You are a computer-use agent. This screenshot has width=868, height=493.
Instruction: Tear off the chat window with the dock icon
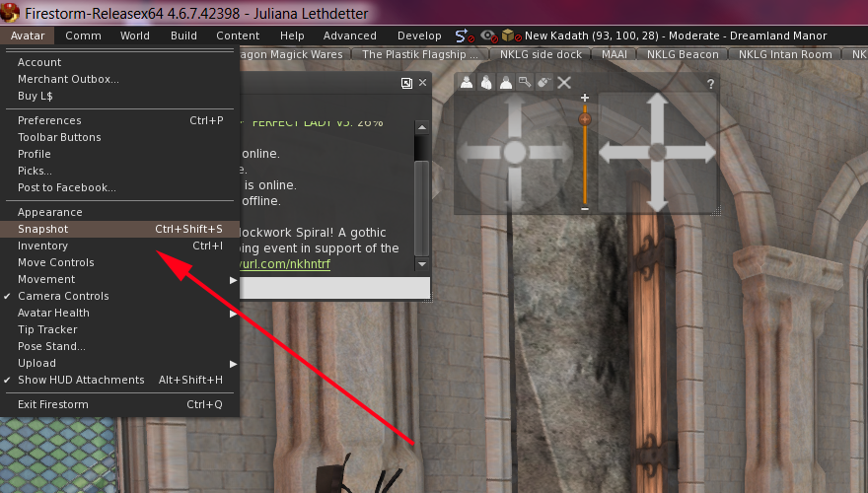tap(406, 83)
